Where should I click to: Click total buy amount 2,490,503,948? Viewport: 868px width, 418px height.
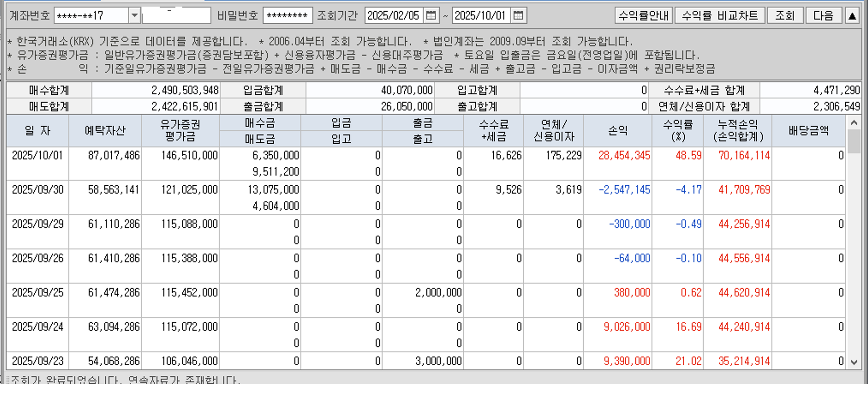tap(185, 90)
